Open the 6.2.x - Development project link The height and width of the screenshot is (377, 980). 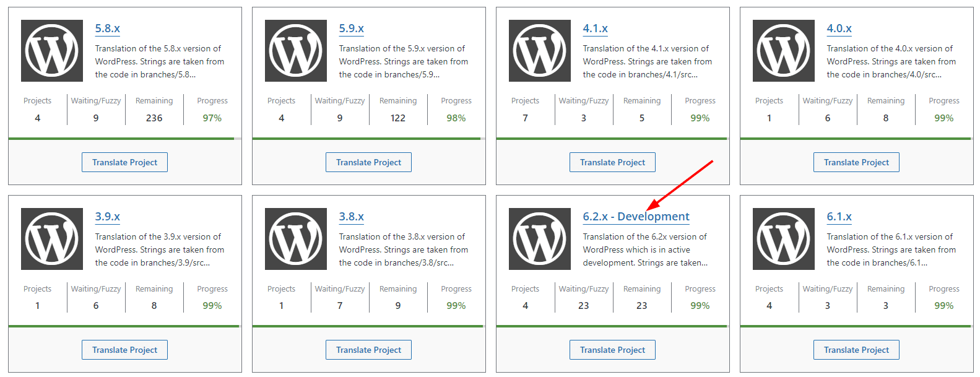point(636,217)
